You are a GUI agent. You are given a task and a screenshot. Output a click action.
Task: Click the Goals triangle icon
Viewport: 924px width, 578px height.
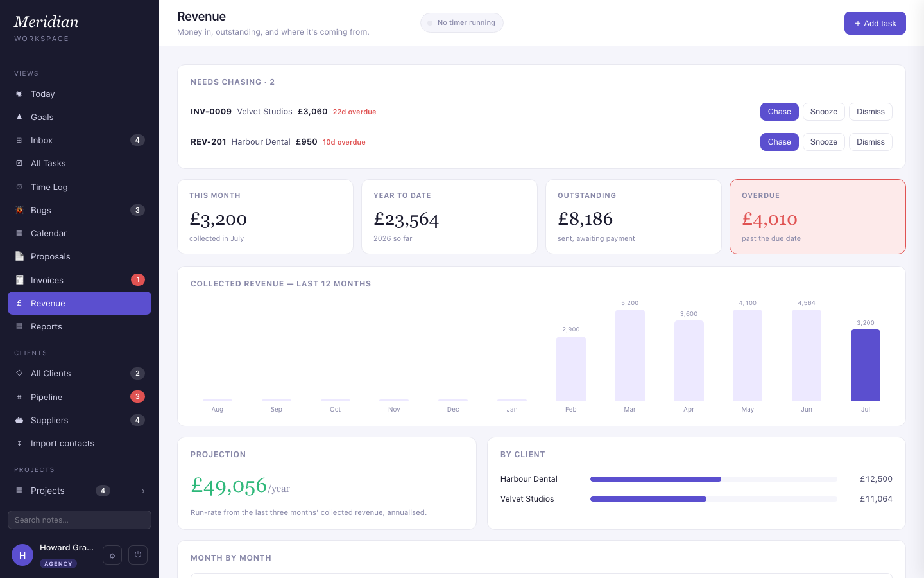pyautogui.click(x=19, y=117)
